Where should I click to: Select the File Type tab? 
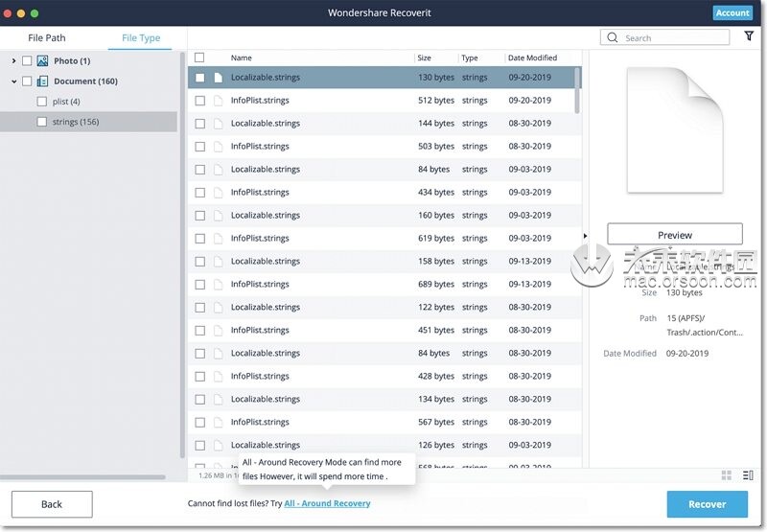coord(141,37)
